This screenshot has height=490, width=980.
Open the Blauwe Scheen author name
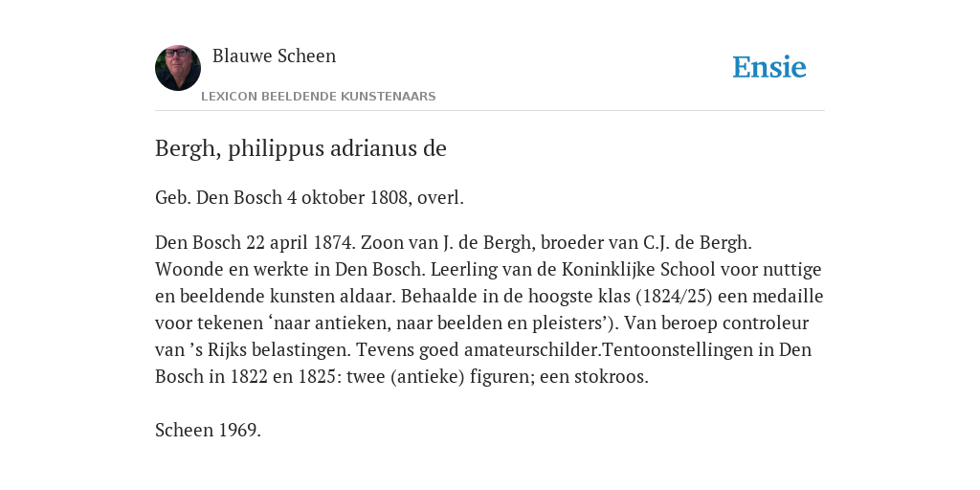[x=275, y=56]
